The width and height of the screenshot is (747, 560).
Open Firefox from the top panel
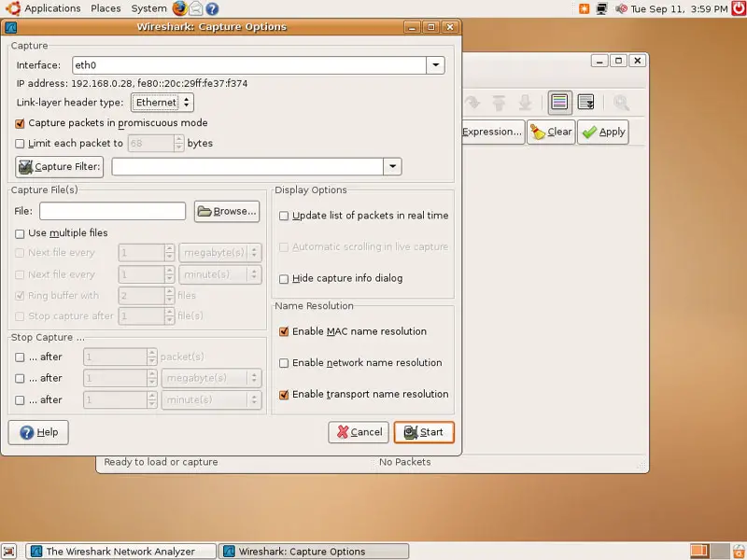(x=179, y=8)
